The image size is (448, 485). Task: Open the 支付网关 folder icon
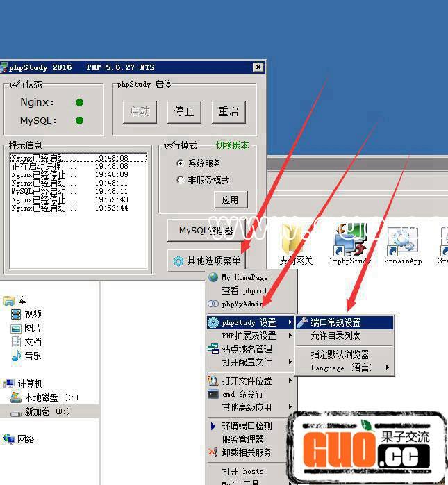click(292, 240)
